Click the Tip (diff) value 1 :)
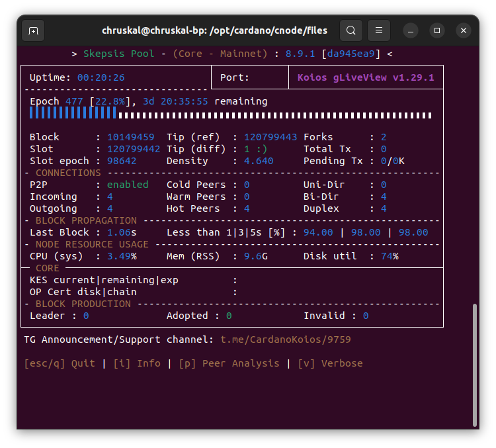Viewport: 496px width, 448px height. (x=255, y=149)
